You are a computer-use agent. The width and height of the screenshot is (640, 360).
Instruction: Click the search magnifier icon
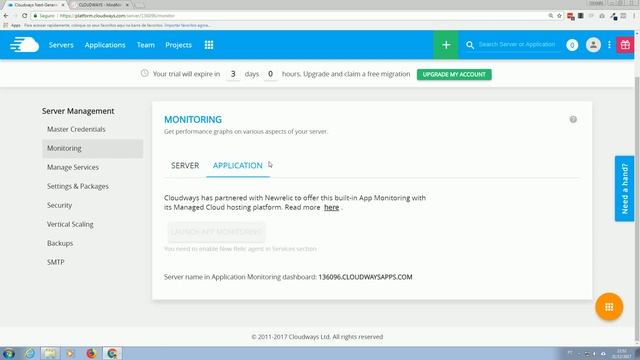470,45
